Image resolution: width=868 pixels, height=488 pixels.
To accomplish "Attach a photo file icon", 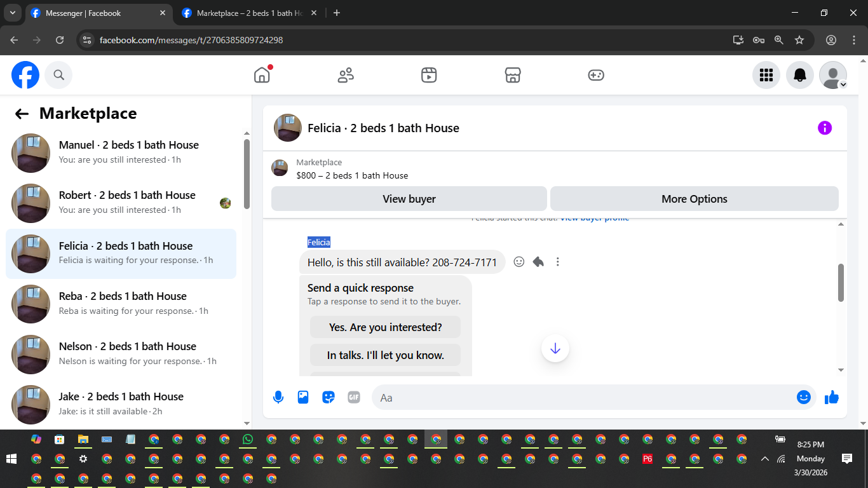I will 303,398.
